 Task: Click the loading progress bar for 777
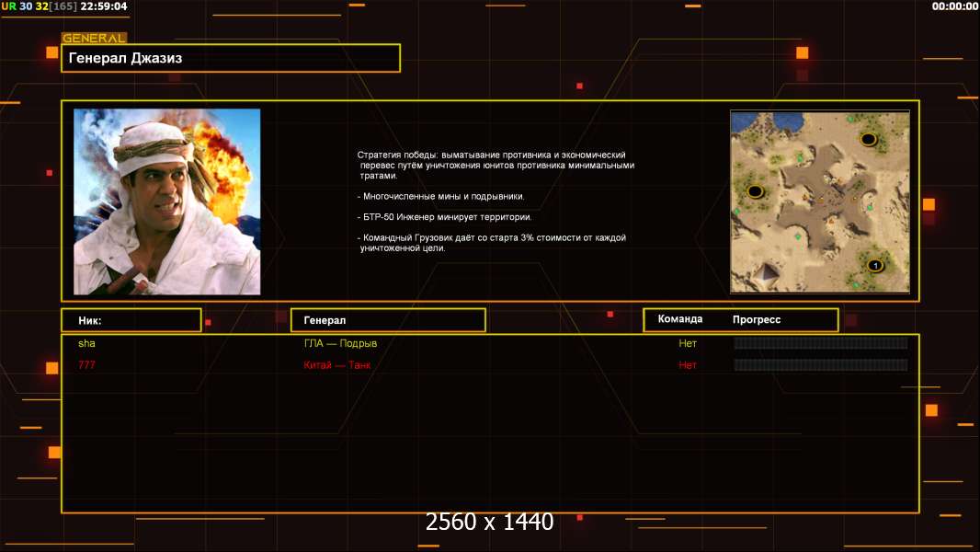click(x=820, y=365)
